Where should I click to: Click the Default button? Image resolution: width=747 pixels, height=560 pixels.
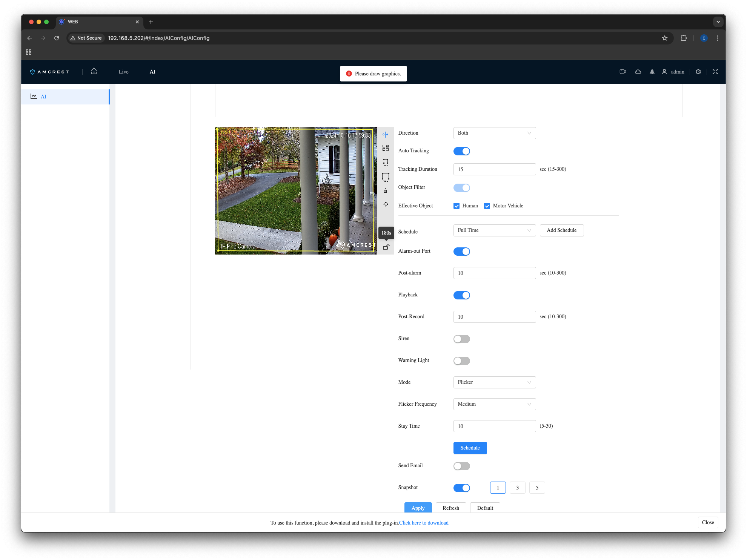[485, 508]
